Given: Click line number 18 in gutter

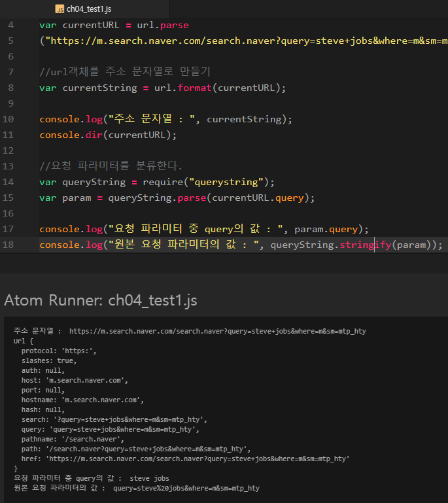Looking at the screenshot, I should pos(8,245).
